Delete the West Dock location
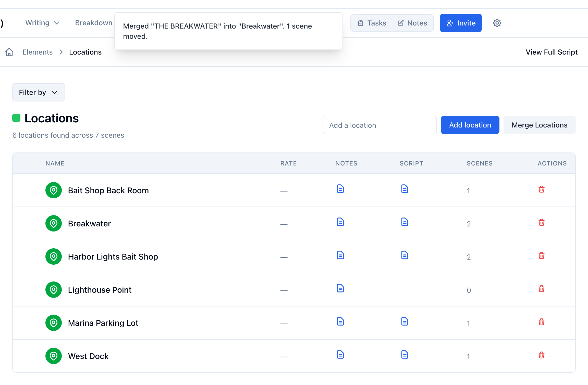Screen dimensions: 588x385 (541, 355)
